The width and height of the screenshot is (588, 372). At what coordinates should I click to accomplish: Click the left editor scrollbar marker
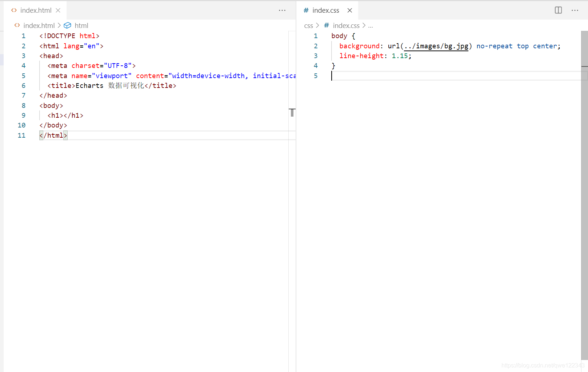pos(292,112)
